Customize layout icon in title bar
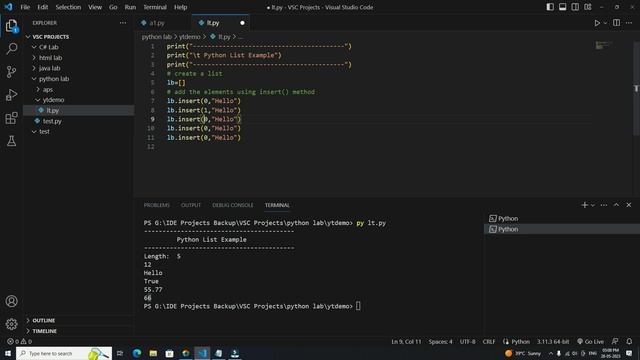 pos(588,7)
